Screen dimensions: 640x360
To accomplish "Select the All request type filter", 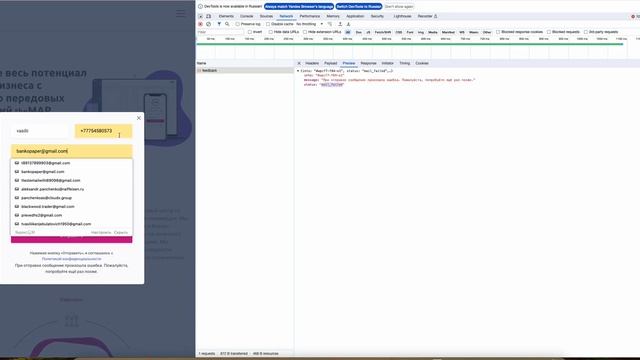I will coord(348,32).
